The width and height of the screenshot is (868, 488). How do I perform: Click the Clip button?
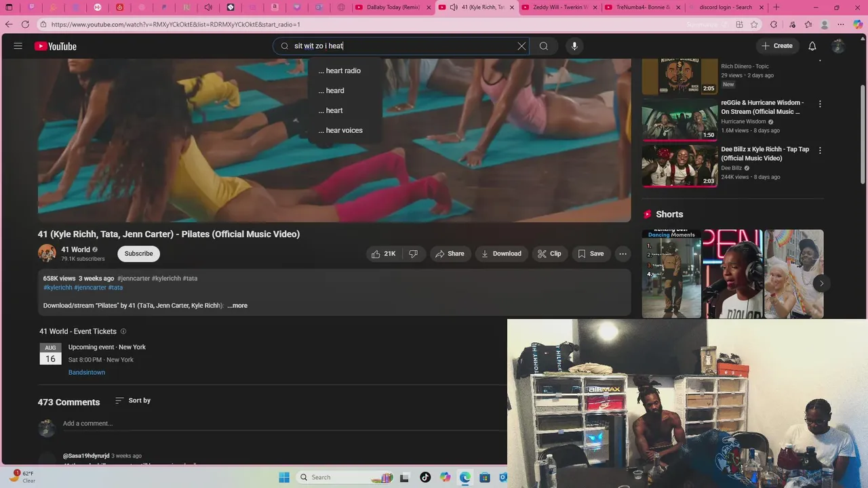[x=549, y=253]
